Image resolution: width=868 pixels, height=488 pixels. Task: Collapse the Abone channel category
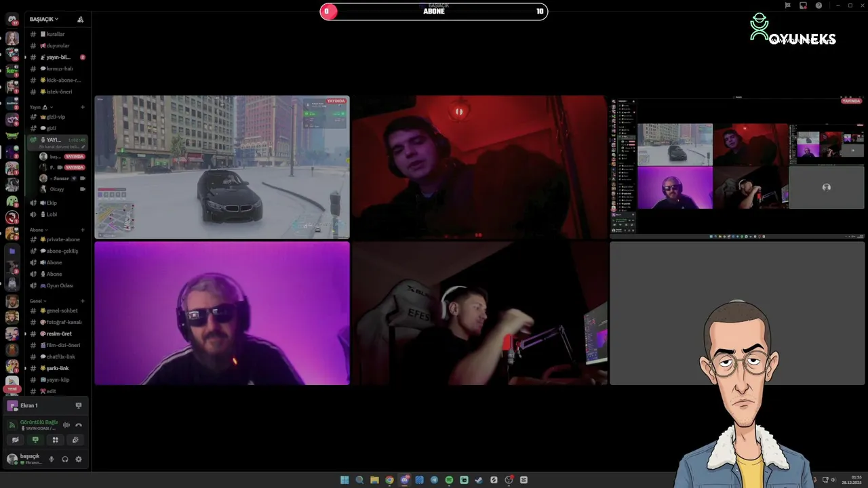coord(39,230)
